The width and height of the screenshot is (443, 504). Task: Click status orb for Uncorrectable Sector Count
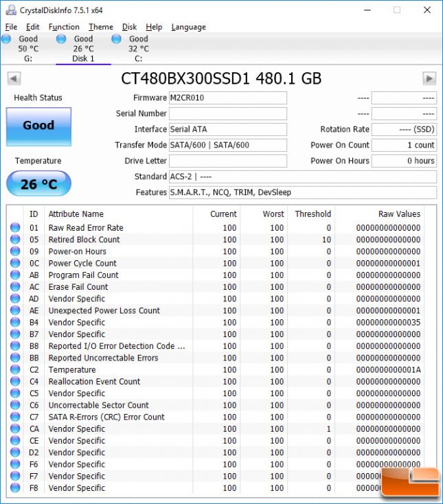[x=15, y=405]
